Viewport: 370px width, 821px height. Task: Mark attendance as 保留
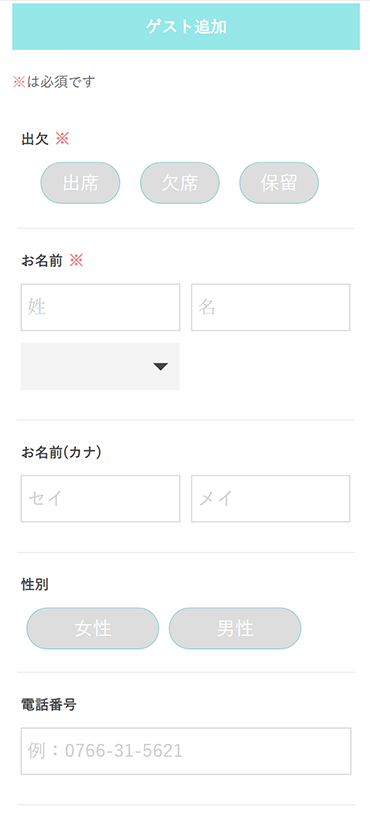pos(279,183)
